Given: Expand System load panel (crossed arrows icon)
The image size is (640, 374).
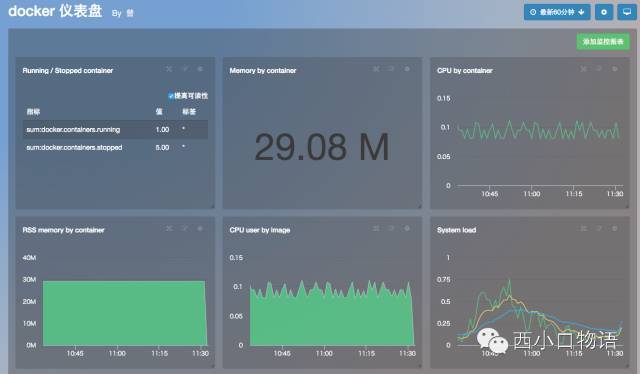Looking at the screenshot, I should [x=584, y=228].
